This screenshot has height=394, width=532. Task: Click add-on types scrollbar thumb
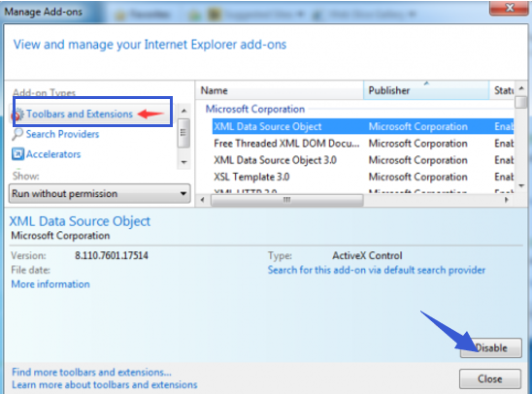tap(183, 133)
